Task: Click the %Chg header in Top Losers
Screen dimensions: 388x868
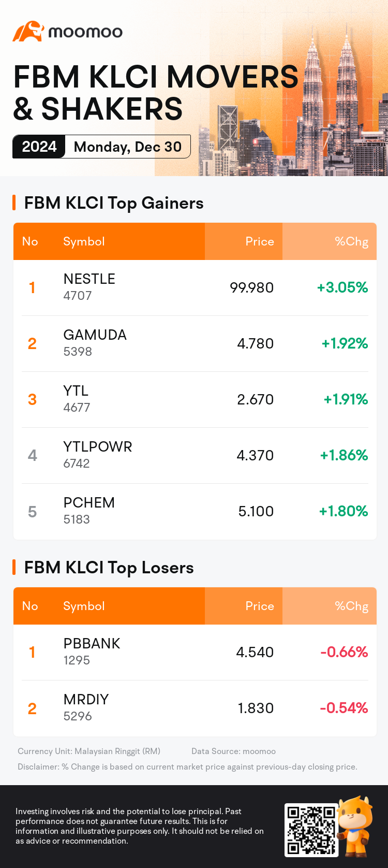Action: coord(351,606)
